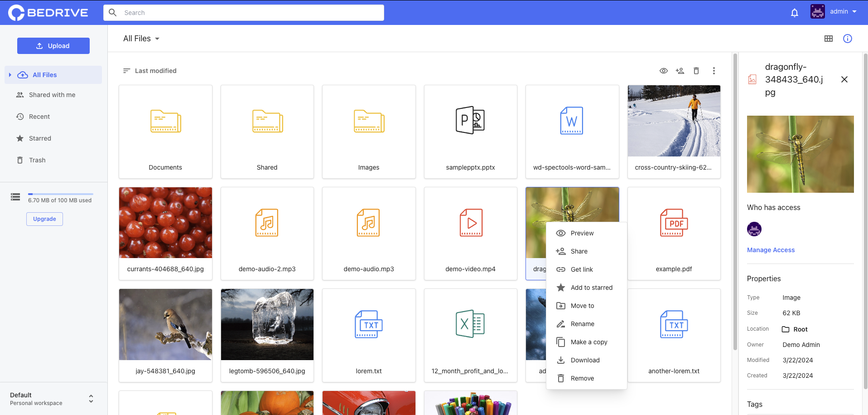Click the Search input field
Screen dimensions: 868x415
pos(244,13)
